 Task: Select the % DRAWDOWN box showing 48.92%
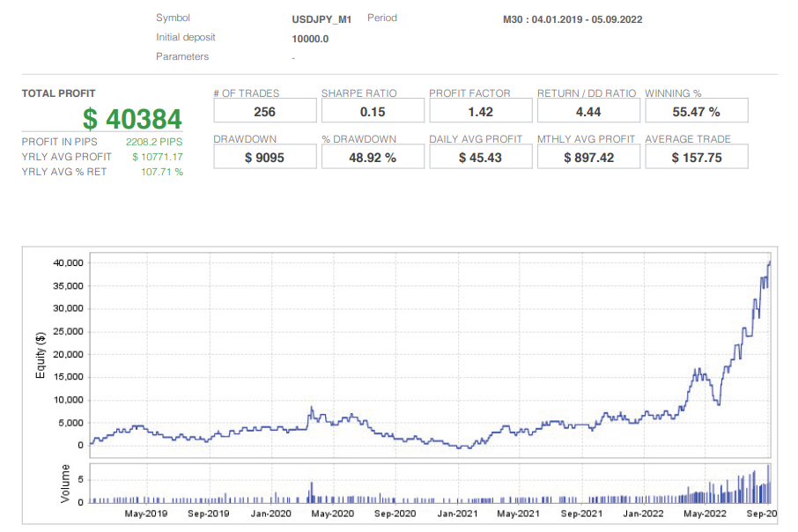click(x=373, y=157)
